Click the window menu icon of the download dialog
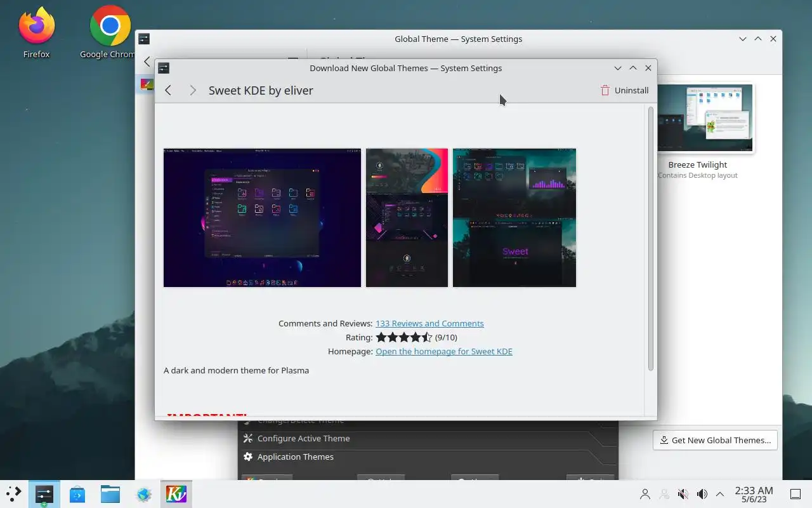Viewport: 812px width, 508px height. tap(163, 68)
